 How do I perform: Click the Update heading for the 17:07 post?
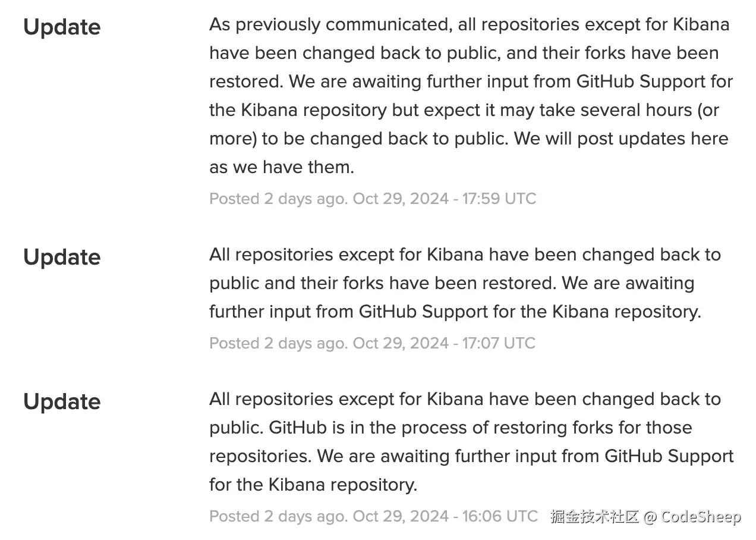(x=62, y=258)
